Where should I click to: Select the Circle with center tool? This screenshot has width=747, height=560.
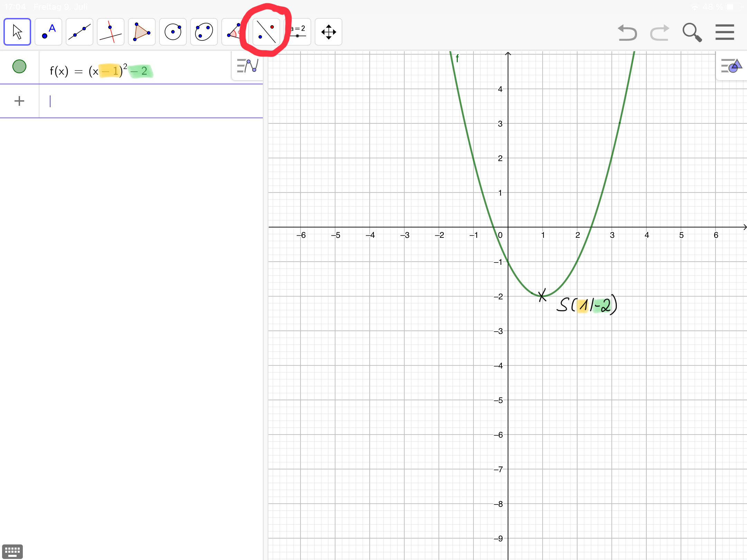click(173, 32)
